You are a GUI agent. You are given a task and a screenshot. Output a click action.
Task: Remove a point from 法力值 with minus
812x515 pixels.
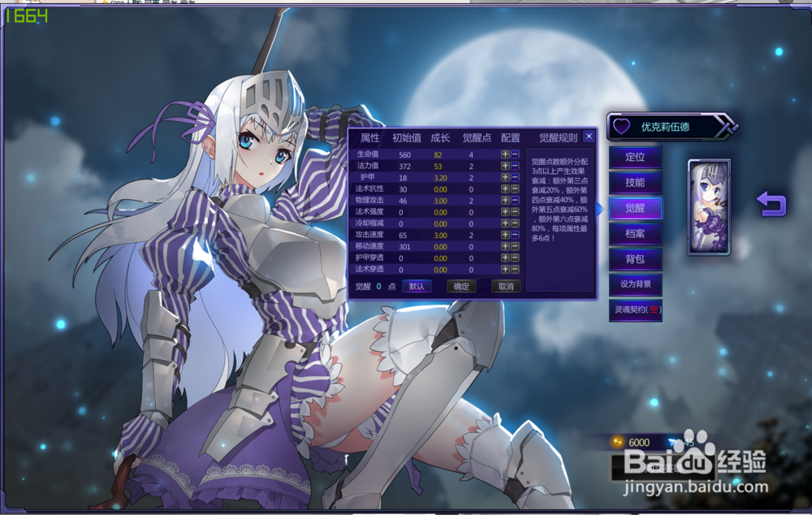tap(515, 166)
